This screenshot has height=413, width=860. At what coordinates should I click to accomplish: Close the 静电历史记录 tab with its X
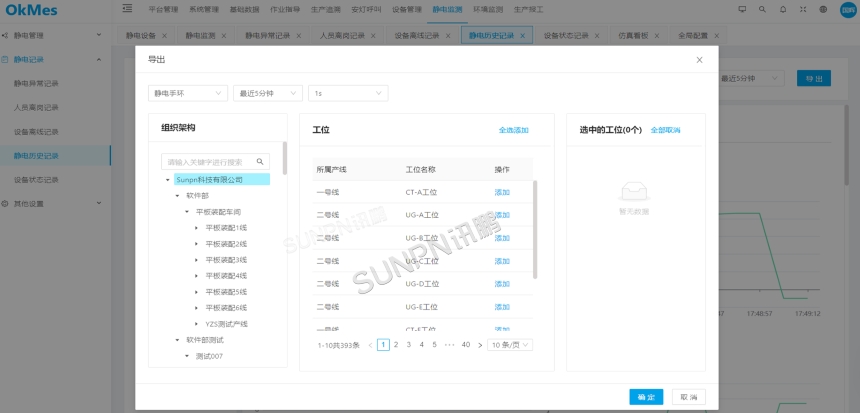[523, 36]
